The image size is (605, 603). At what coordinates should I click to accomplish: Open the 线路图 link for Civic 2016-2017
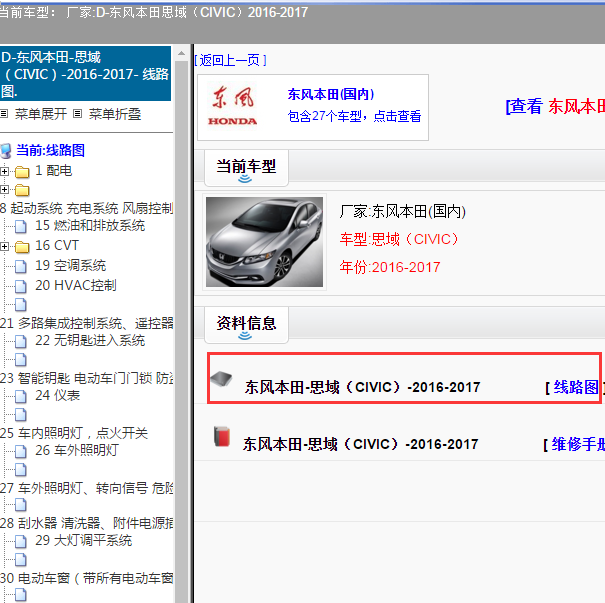point(576,387)
